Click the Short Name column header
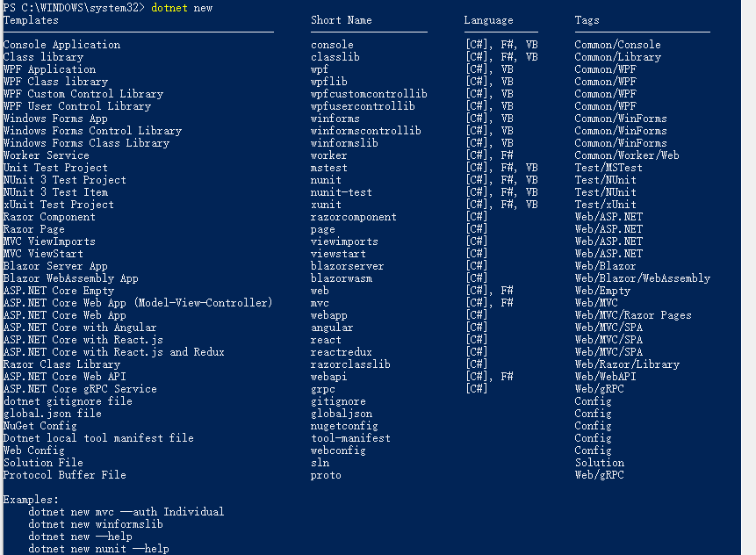Image resolution: width=756 pixels, height=555 pixels. pos(342,20)
